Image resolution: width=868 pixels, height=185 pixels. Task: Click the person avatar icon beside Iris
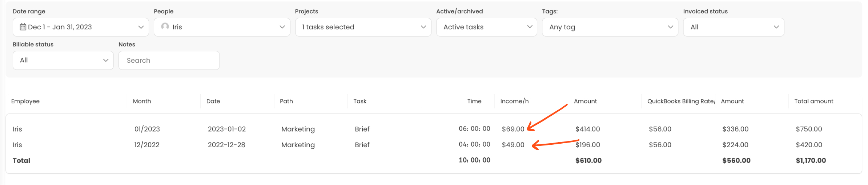pyautogui.click(x=165, y=26)
